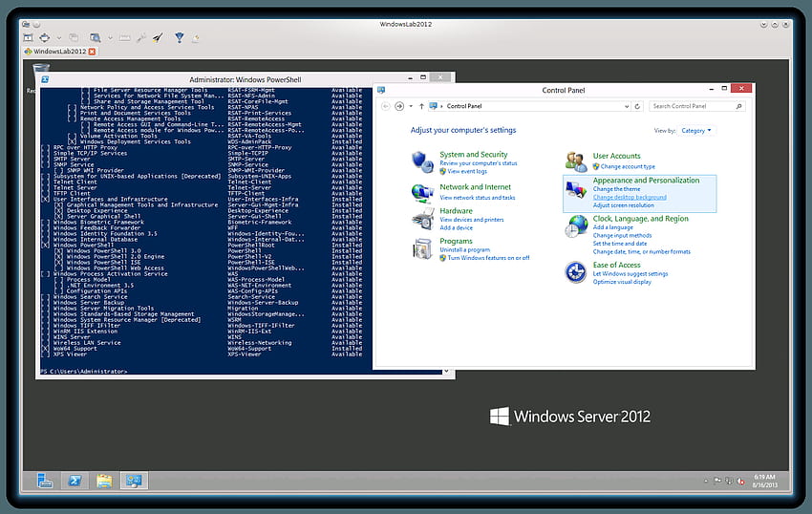
Task: Click the Control Panel breadcrumb in the address bar
Action: 464,106
